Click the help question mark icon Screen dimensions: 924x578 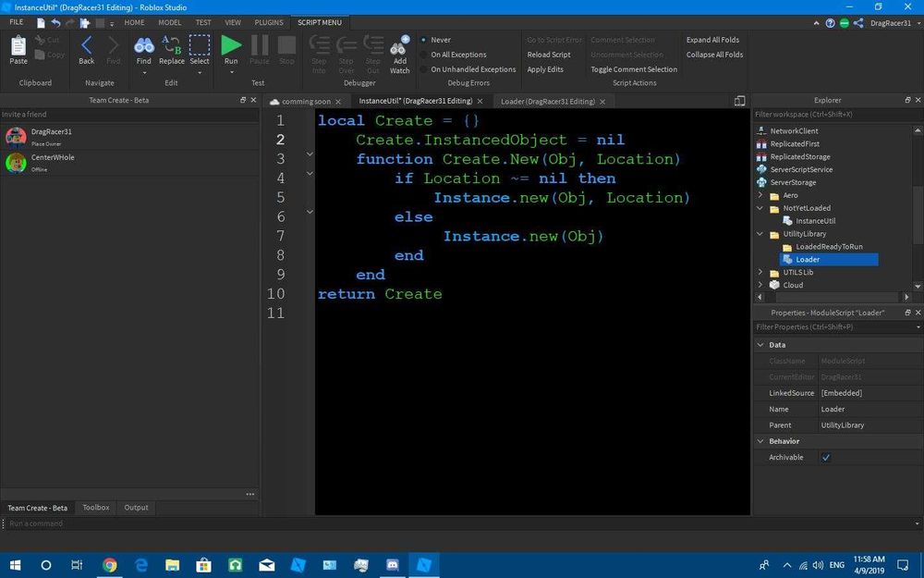pos(830,23)
